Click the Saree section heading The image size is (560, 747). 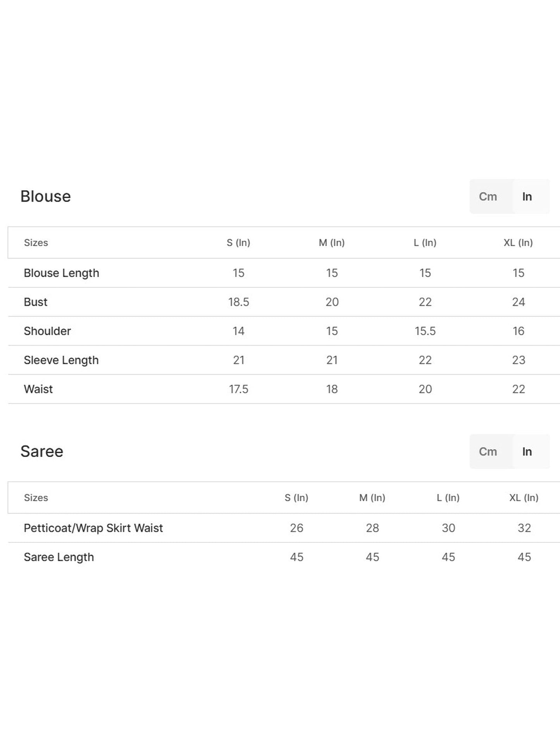(x=41, y=452)
